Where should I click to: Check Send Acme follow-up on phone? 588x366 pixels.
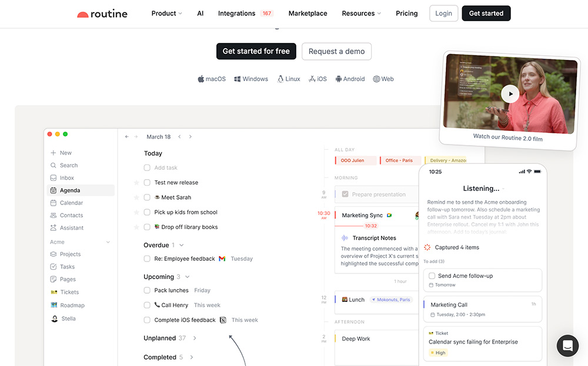[432, 276]
